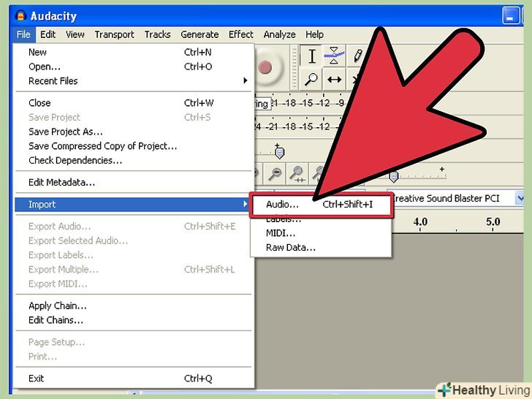Screen dimensions: 532x399
Task: Select the Draw pencil tool
Action: [x=356, y=56]
